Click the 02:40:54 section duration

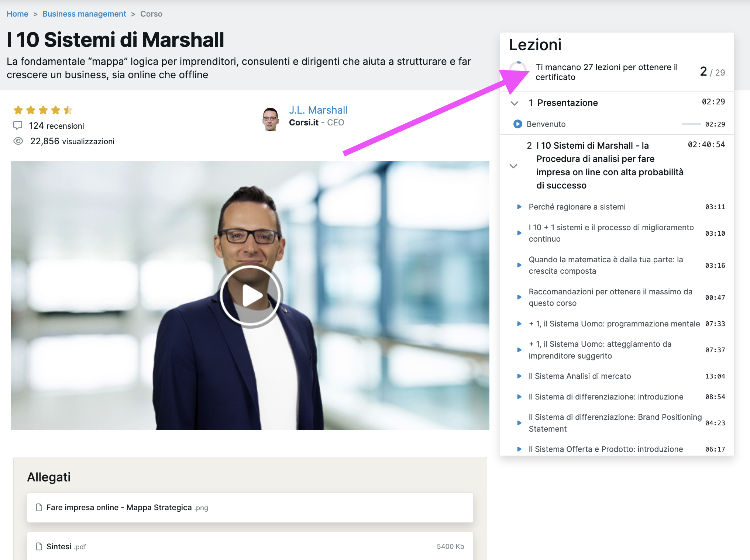click(706, 145)
